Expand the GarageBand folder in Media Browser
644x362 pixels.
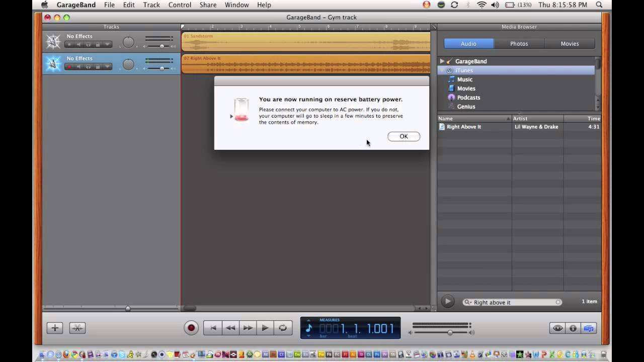442,61
